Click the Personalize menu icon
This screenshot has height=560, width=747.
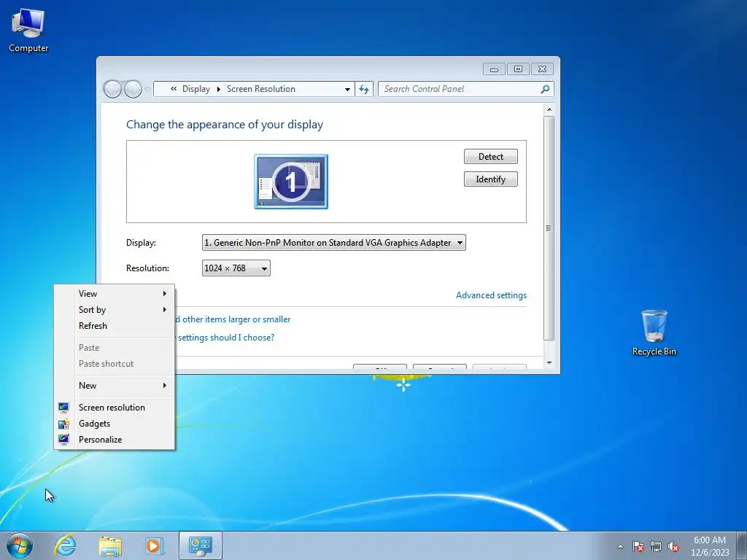pyautogui.click(x=64, y=439)
